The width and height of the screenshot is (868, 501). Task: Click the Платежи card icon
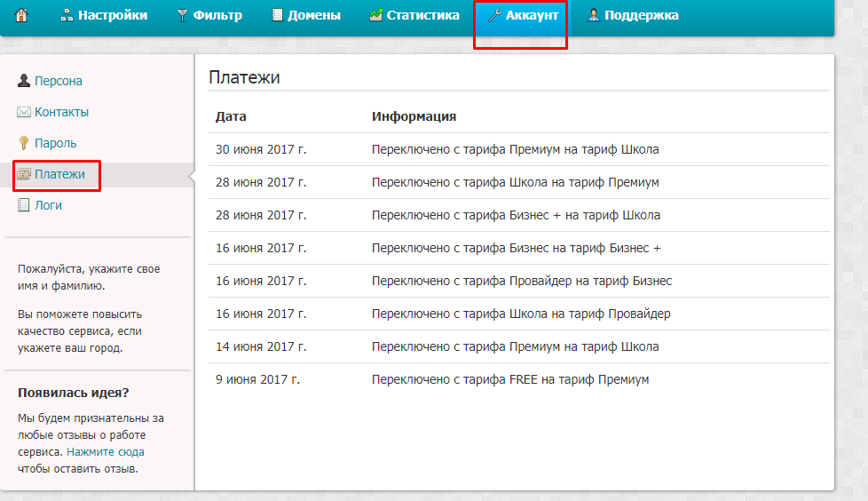click(x=24, y=174)
